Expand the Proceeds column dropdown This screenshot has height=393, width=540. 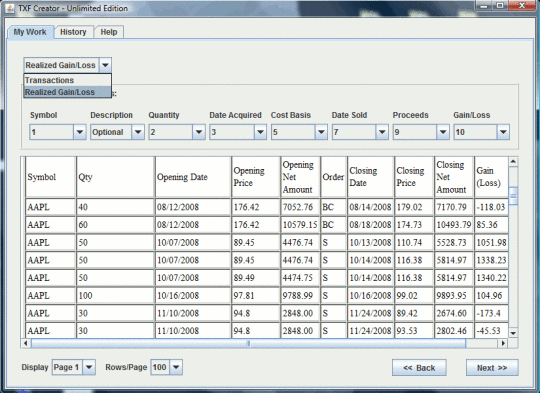click(x=443, y=132)
